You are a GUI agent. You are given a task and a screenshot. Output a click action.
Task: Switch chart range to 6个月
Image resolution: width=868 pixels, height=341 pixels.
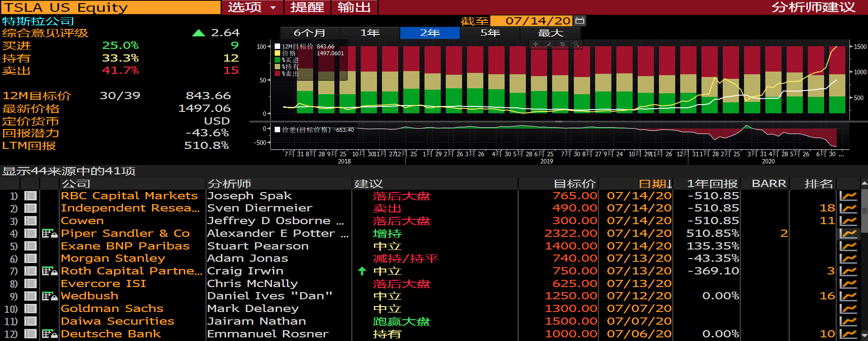[x=310, y=33]
